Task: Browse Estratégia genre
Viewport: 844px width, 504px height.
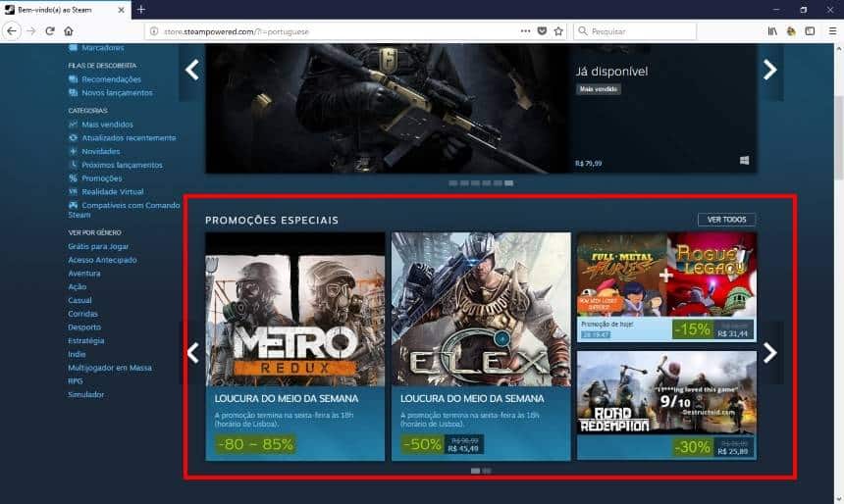Action: tap(86, 340)
